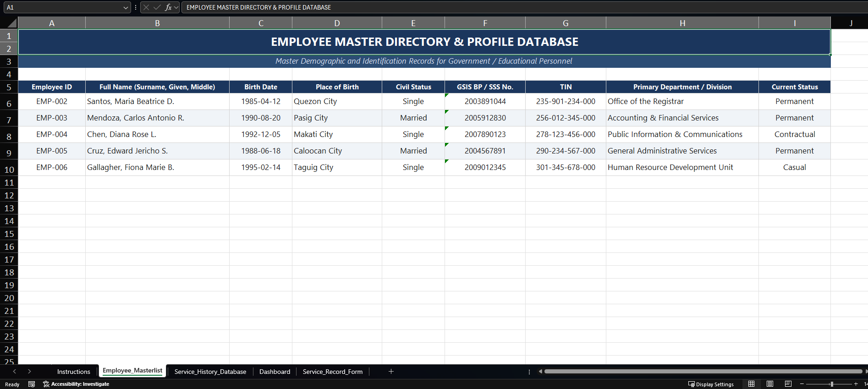This screenshot has height=389, width=868.
Task: Click the Cancel entry X icon
Action: tap(146, 7)
